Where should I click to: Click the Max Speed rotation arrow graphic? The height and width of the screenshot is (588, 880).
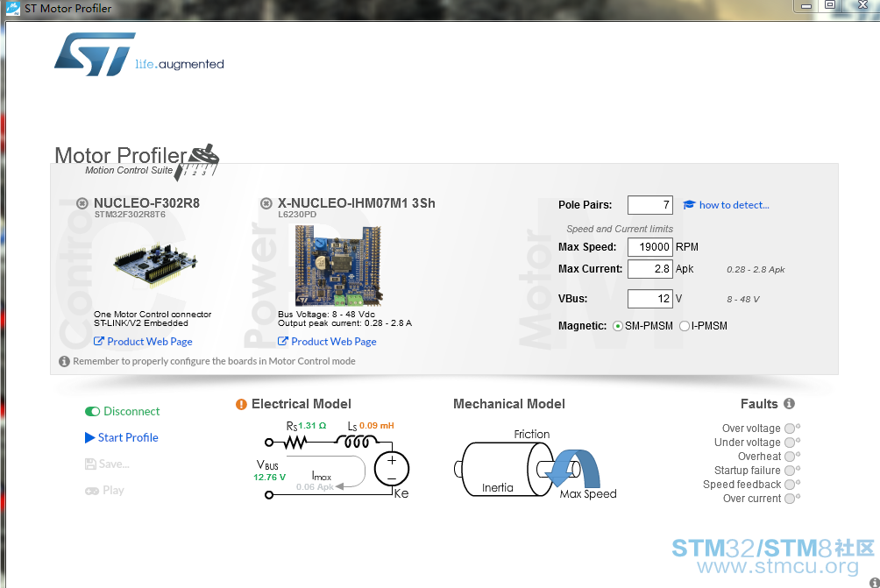tap(572, 469)
